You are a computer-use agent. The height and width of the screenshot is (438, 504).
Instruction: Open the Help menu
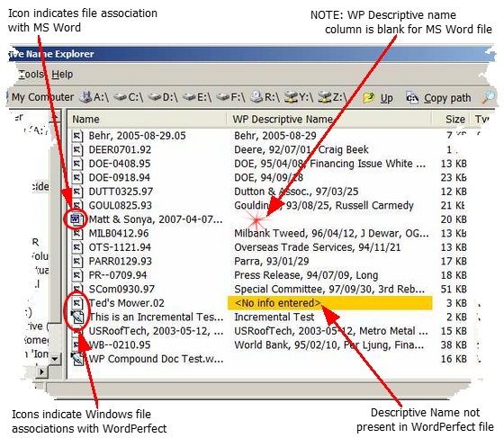point(62,74)
